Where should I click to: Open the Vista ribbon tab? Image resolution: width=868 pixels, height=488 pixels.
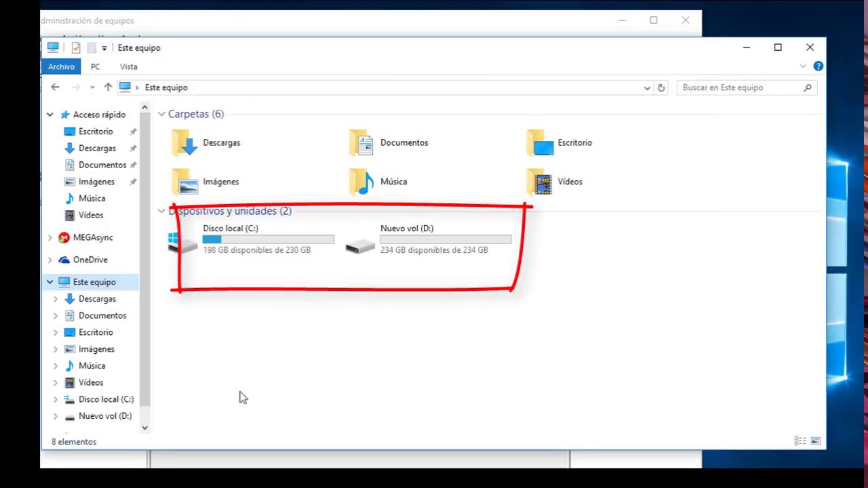point(128,66)
